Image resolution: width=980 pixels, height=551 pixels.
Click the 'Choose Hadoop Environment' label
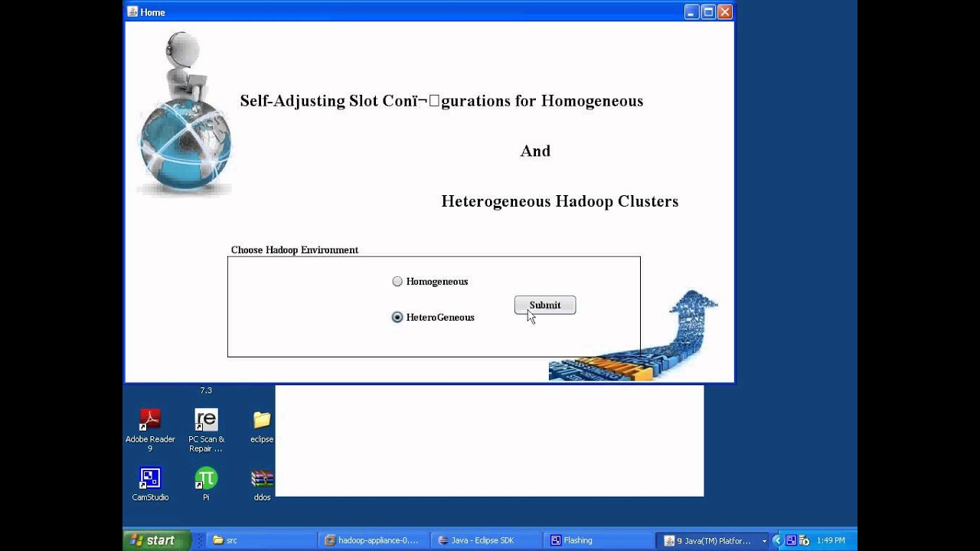(x=295, y=250)
